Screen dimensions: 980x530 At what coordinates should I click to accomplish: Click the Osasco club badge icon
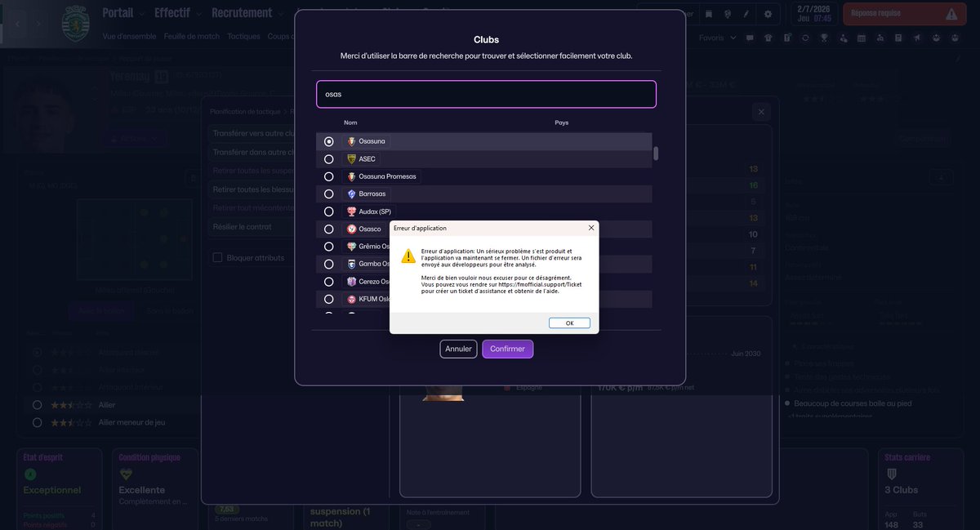pos(352,229)
